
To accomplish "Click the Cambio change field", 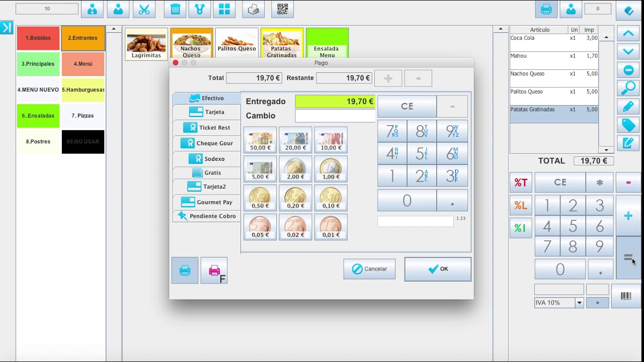I will 335,116.
